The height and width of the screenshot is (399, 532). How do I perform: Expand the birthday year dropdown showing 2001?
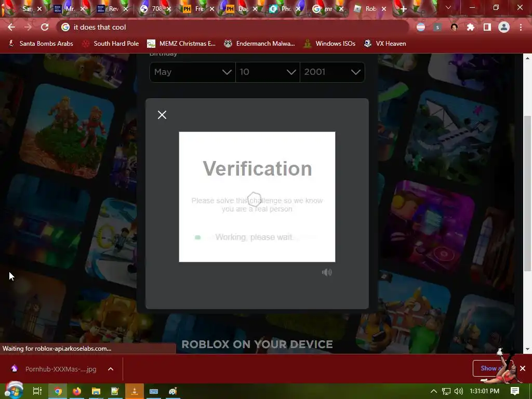coord(332,72)
